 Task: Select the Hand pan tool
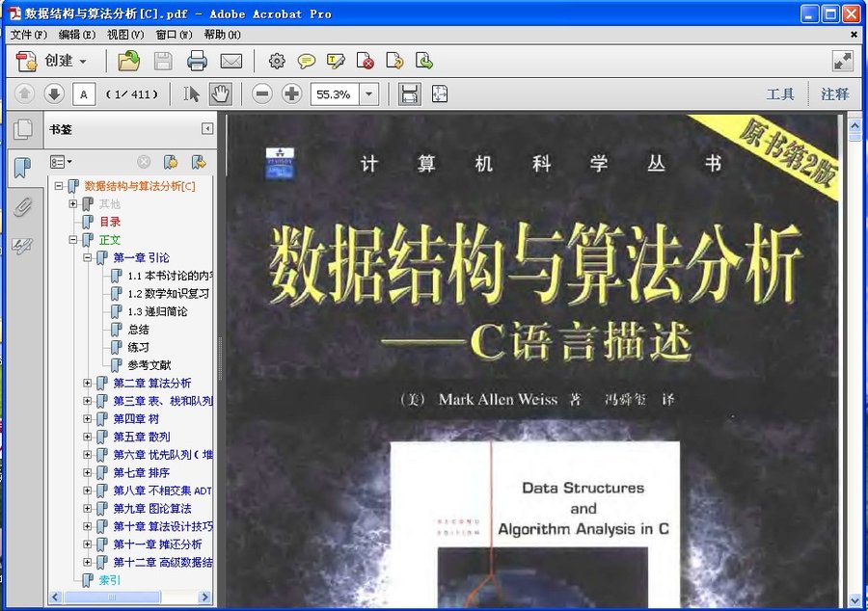tap(221, 93)
